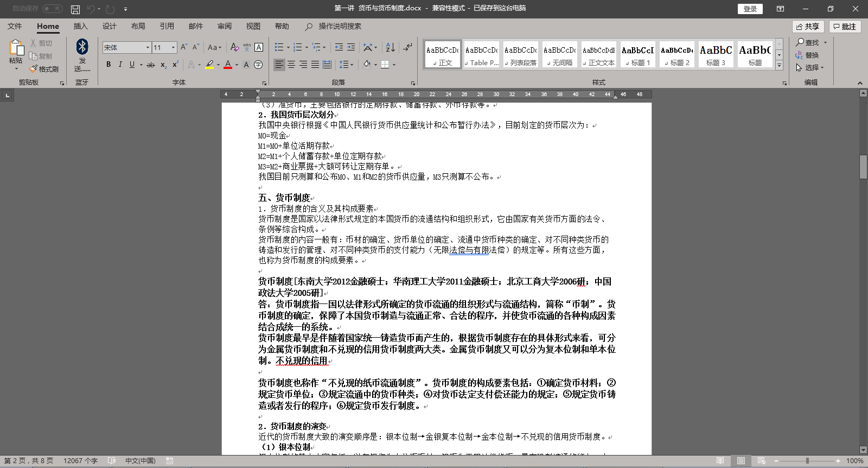Shrink font size with the smaller-A icon
Image resolution: width=868 pixels, height=468 pixels.
click(196, 47)
